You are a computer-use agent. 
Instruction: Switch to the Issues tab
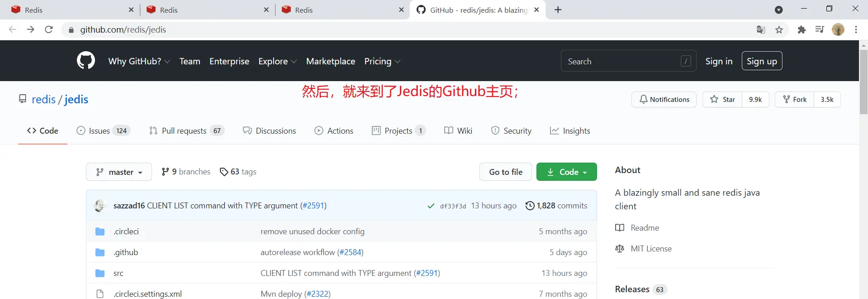coord(104,130)
